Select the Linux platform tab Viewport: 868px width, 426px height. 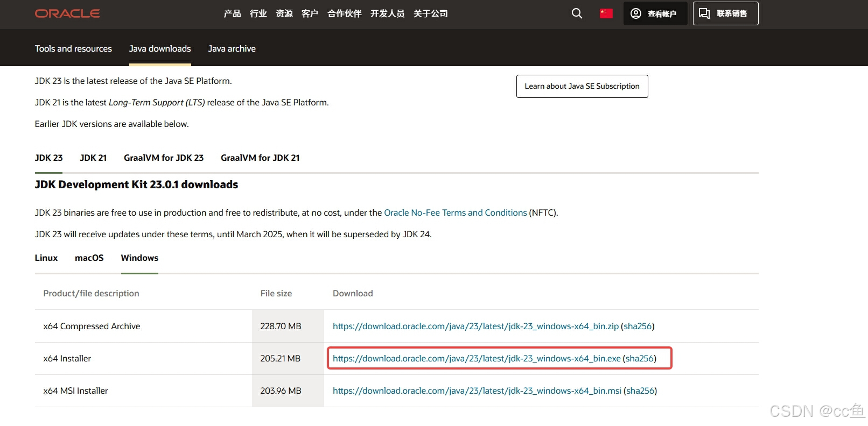(46, 258)
